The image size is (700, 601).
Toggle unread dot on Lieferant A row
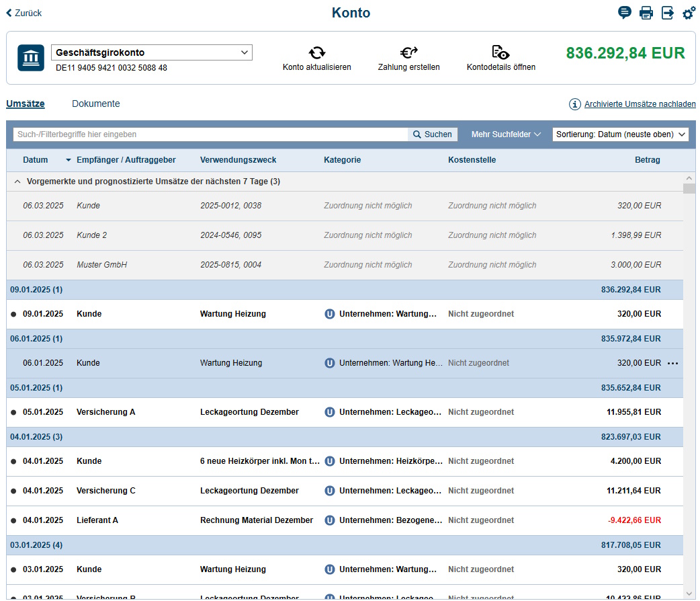pyautogui.click(x=13, y=520)
